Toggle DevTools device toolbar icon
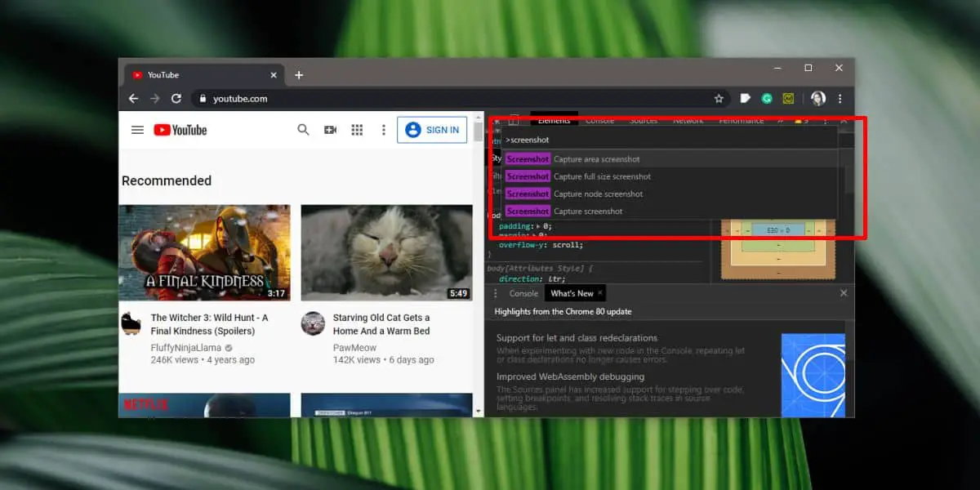The image size is (980, 490). [x=514, y=121]
